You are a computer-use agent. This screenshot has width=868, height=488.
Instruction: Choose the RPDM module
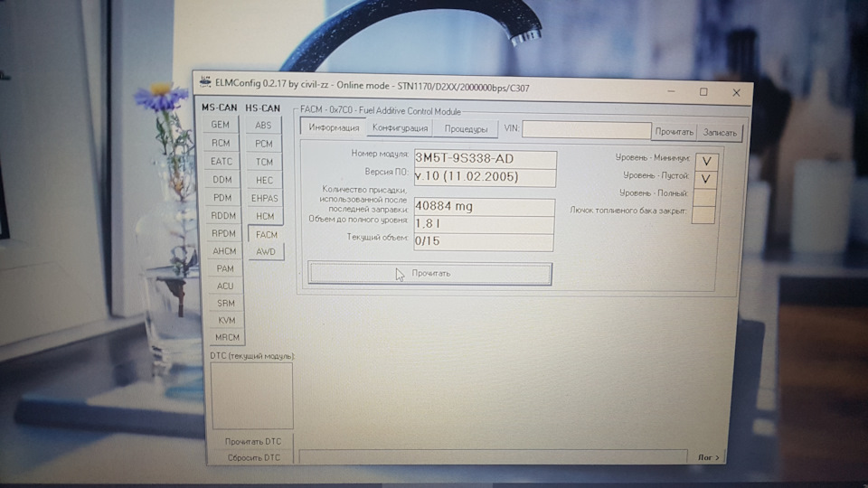pyautogui.click(x=223, y=233)
